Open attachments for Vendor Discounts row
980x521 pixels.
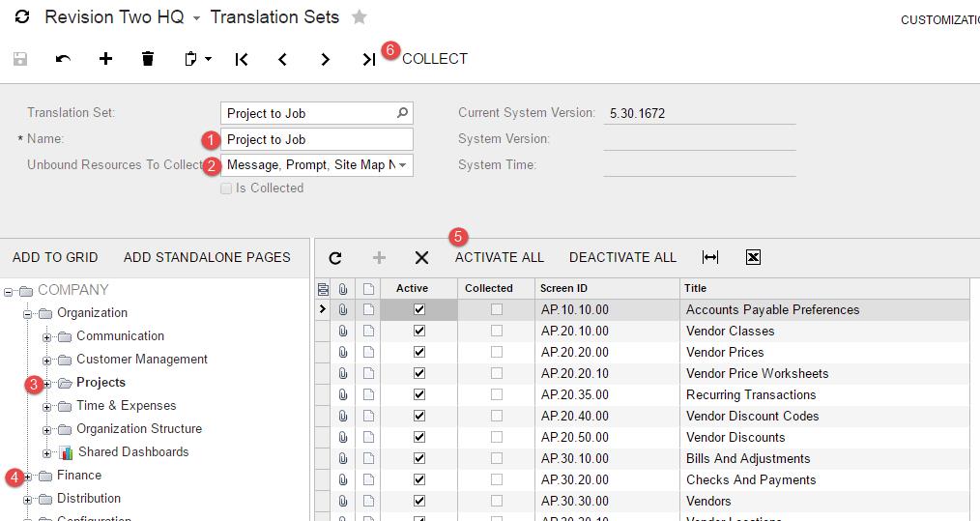[x=343, y=437]
